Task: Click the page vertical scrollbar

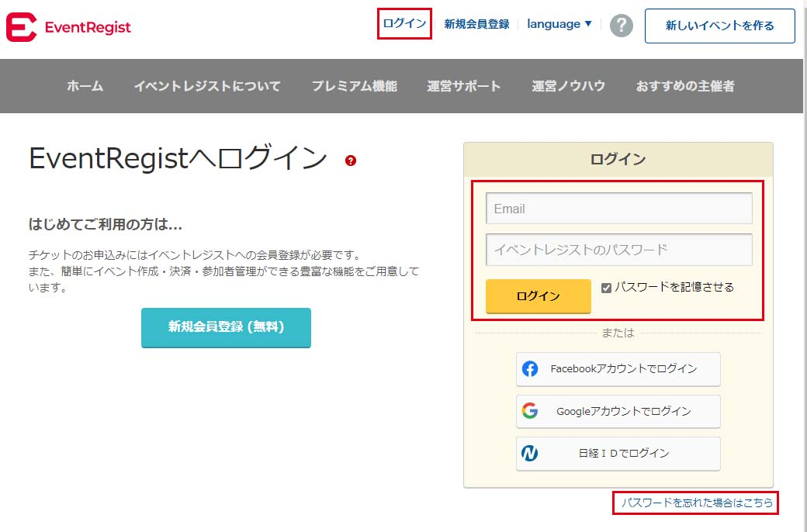Action: [805, 266]
